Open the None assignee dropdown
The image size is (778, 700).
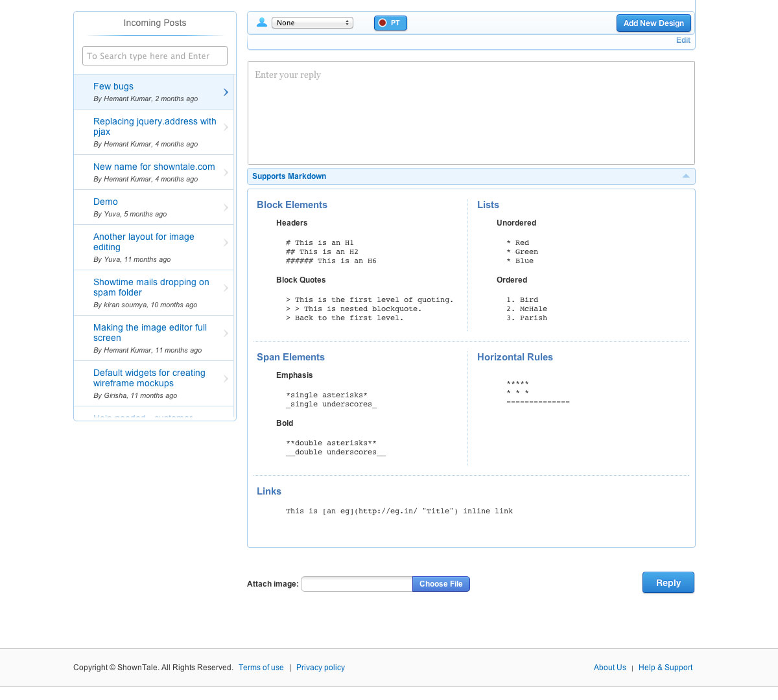coord(312,23)
